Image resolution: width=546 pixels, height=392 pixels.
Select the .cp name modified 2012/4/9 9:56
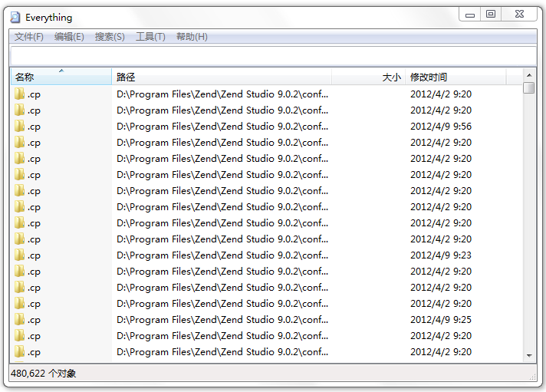pyautogui.click(x=34, y=127)
